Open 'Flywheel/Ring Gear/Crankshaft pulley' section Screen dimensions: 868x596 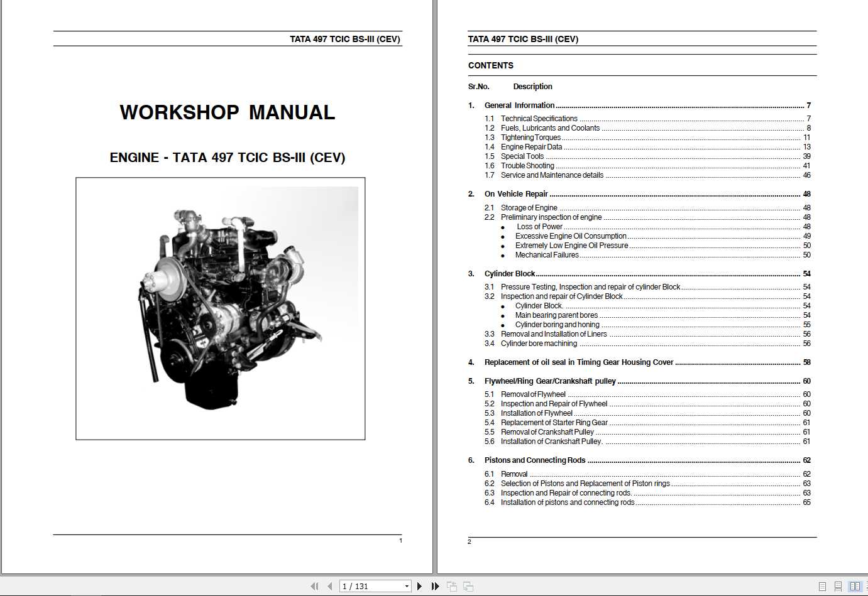point(639,381)
